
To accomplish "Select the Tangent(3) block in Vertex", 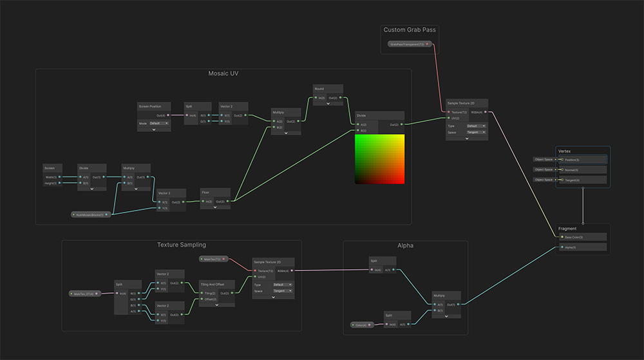I will point(583,180).
